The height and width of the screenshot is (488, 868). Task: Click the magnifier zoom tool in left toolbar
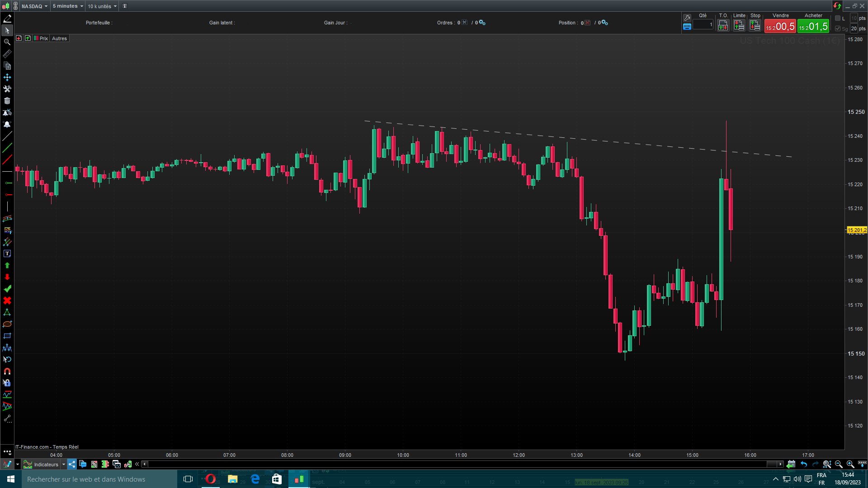coord(7,42)
